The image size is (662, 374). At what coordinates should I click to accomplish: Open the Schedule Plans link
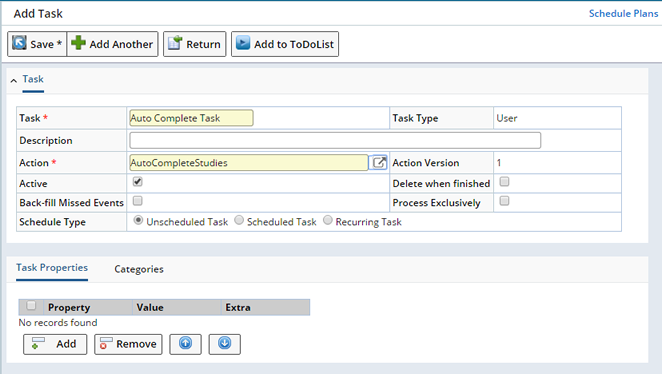click(623, 14)
